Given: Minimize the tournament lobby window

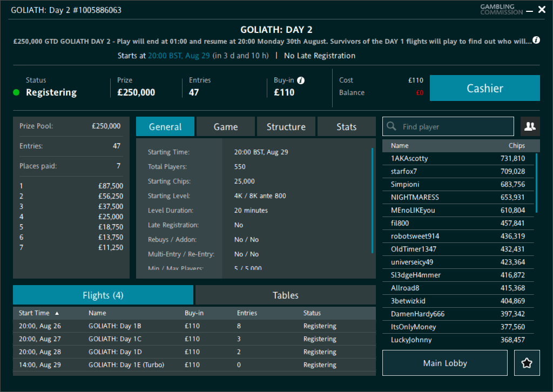Looking at the screenshot, I should point(529,11).
